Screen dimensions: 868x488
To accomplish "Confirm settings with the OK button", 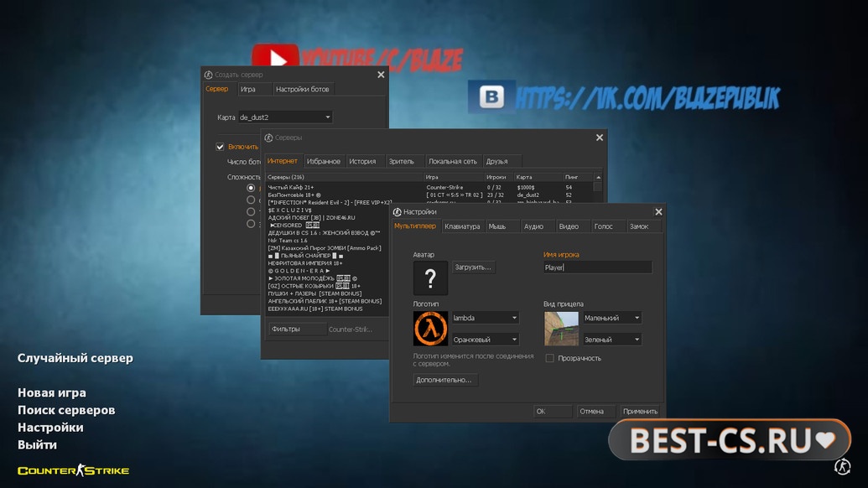I will 553,411.
